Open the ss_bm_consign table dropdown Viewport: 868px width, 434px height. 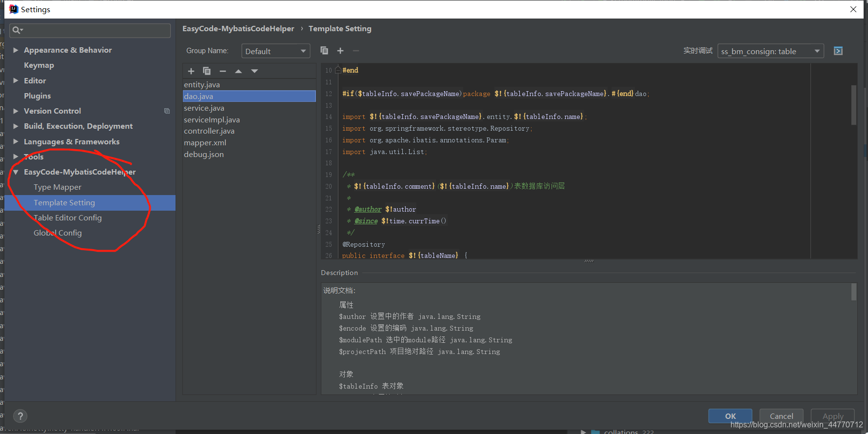coord(770,51)
